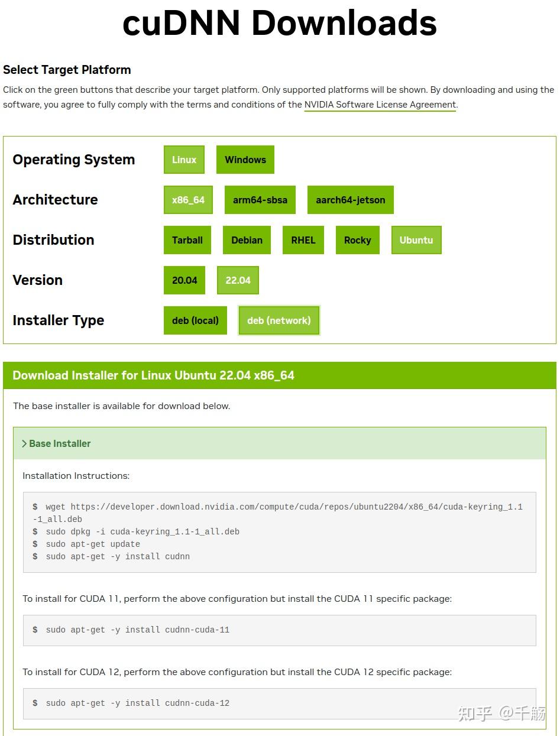Choose the arm64-sbsa architecture

(260, 200)
